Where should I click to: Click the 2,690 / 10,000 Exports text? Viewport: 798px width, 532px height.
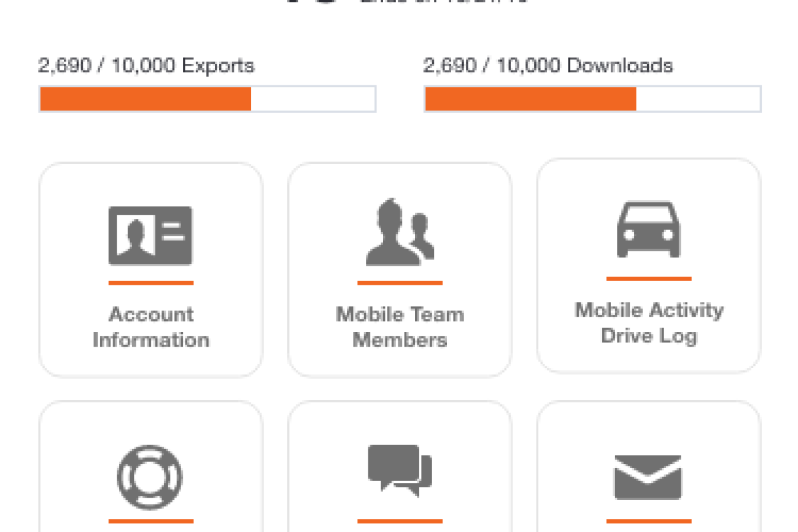(146, 66)
